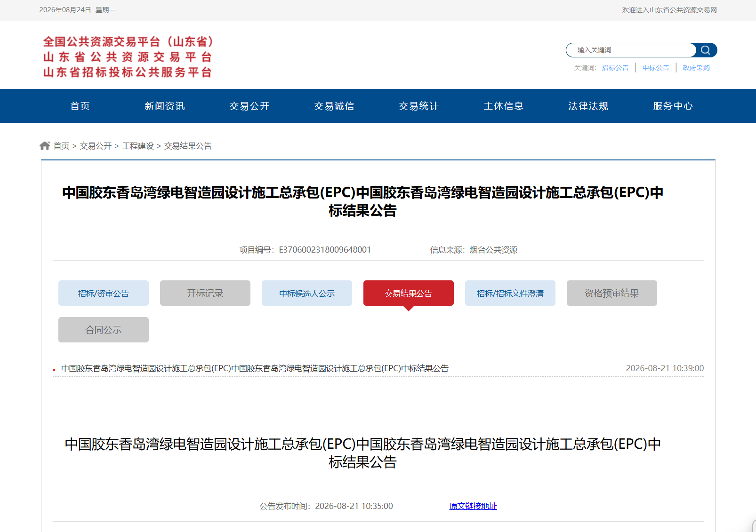Open the 交易统计 navigation menu item
The width and height of the screenshot is (756, 532).
(x=419, y=106)
